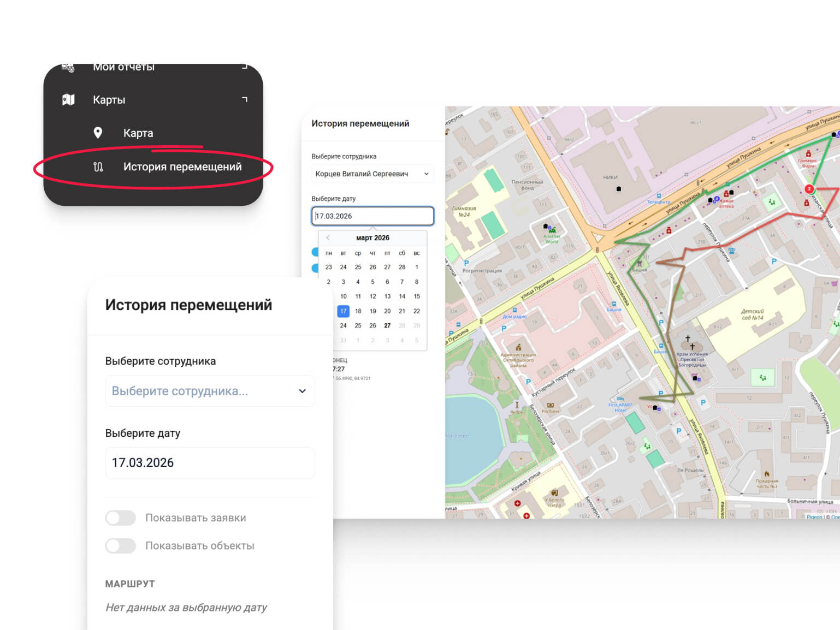Click the Дом радио bus stop icon

(x=514, y=310)
